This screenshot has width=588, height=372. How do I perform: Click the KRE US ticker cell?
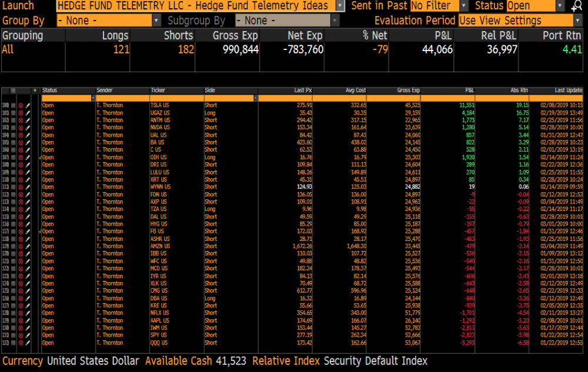click(159, 306)
